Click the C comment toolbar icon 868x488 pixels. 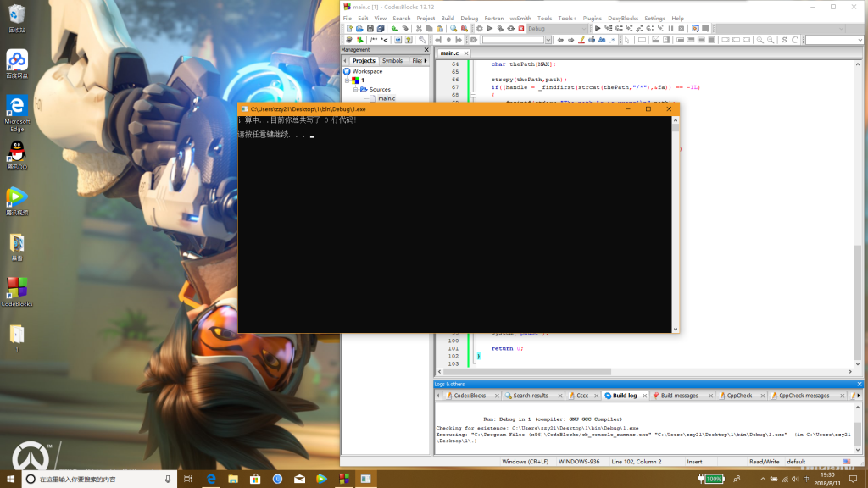pyautogui.click(x=795, y=40)
